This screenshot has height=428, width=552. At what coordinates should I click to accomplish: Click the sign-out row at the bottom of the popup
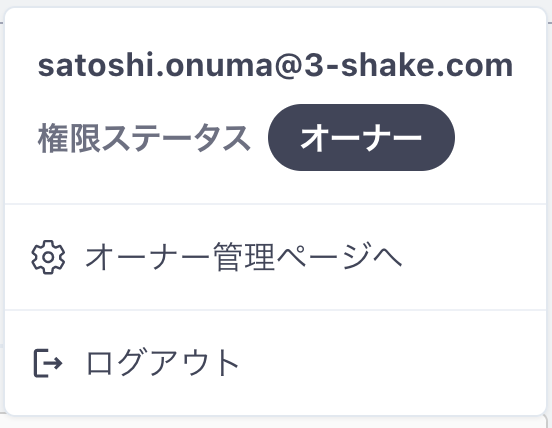[275, 363]
